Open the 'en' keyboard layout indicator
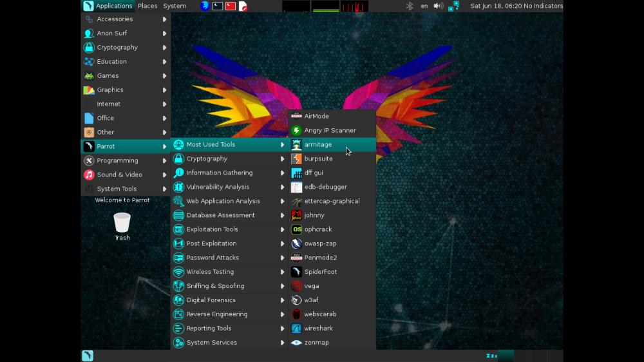Image resolution: width=644 pixels, height=362 pixels. 424,6
